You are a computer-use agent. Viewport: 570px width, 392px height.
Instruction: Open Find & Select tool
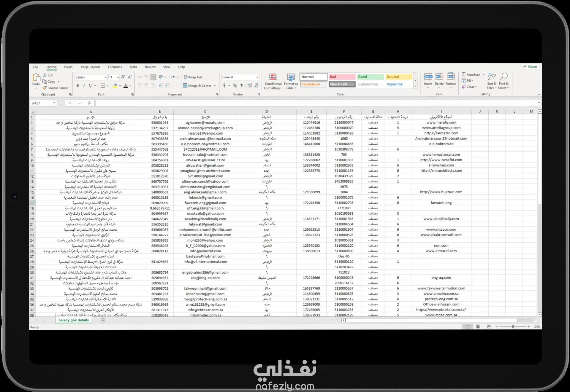pyautogui.click(x=503, y=81)
